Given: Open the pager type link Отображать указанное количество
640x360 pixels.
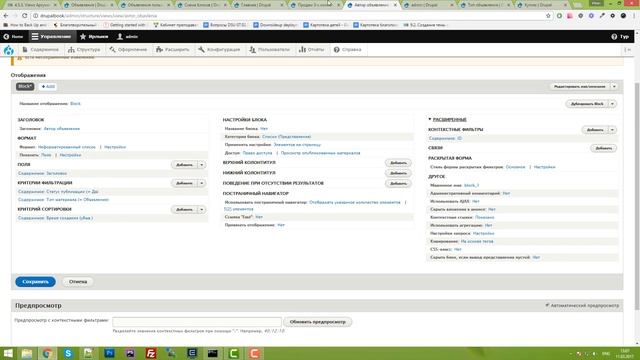Looking at the screenshot, I should pyautogui.click(x=355, y=202).
